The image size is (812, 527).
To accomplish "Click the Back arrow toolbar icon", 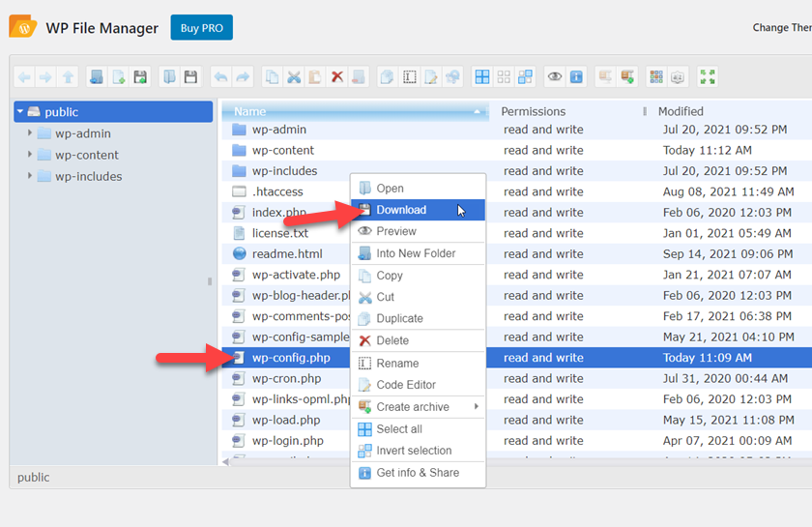I will click(24, 77).
